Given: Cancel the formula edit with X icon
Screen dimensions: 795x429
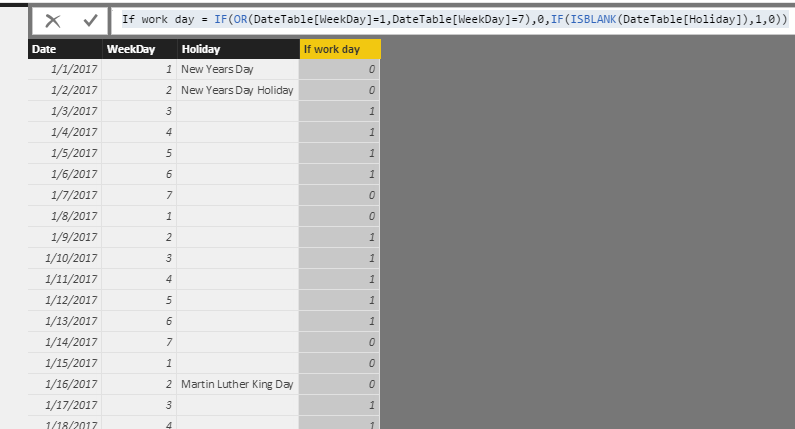Looking at the screenshot, I should [53, 21].
